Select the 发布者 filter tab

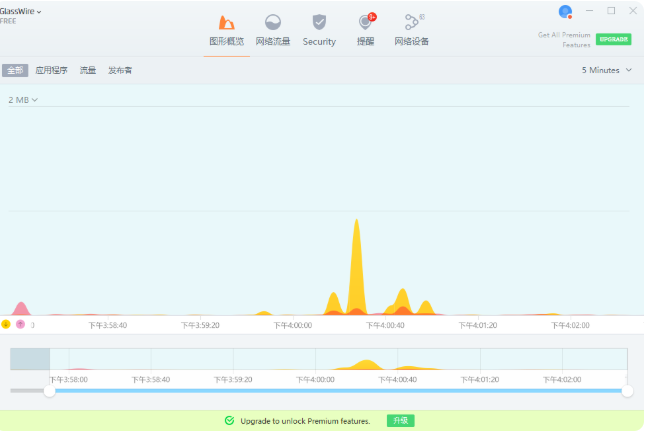[x=120, y=71]
